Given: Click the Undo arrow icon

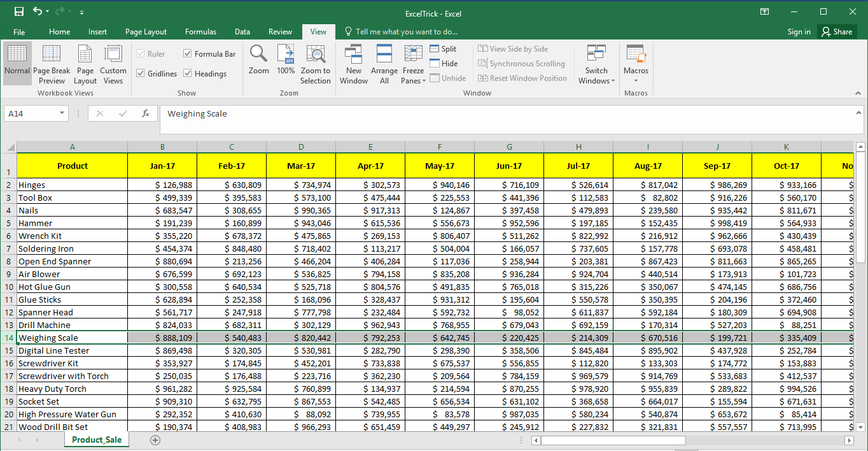Looking at the screenshot, I should click(x=38, y=12).
